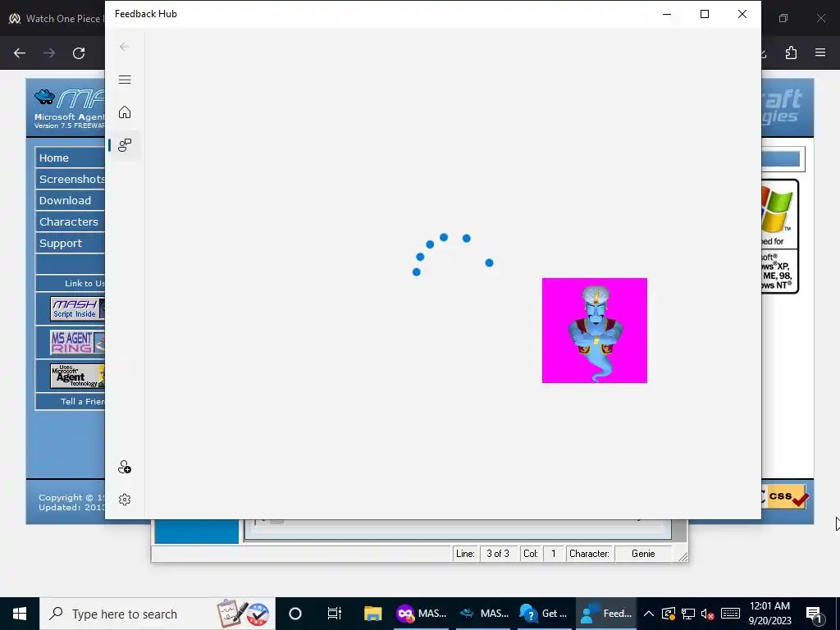Image resolution: width=840 pixels, height=630 pixels.
Task: Click the MS Agent Ring banner
Action: coord(77,342)
